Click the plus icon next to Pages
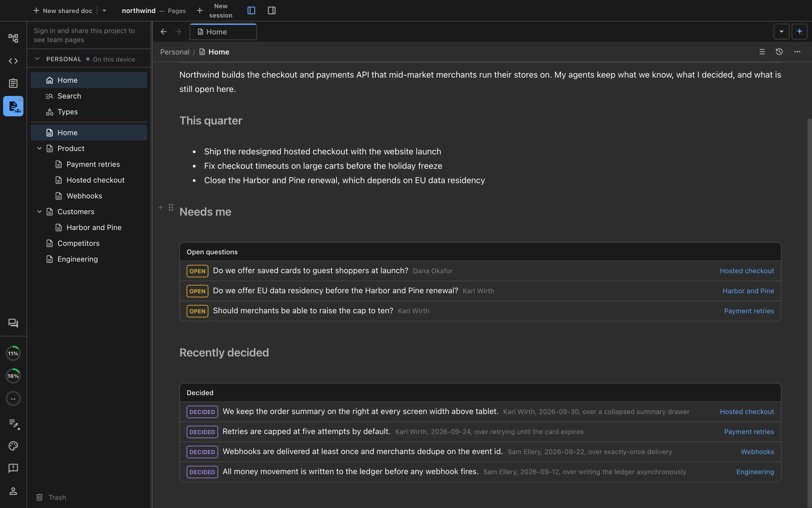Screen dimensions: 812x508 coord(200,10)
